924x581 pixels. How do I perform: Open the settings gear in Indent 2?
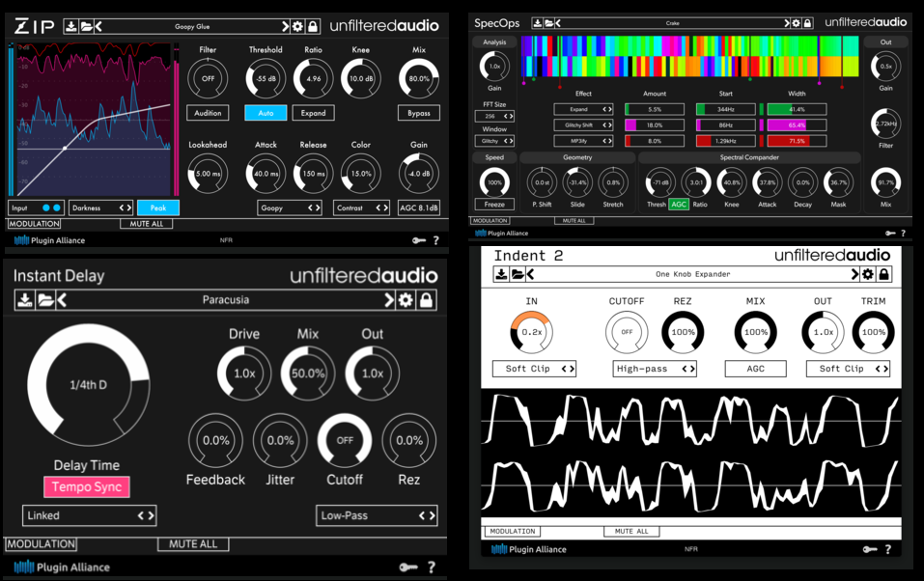pyautogui.click(x=868, y=274)
